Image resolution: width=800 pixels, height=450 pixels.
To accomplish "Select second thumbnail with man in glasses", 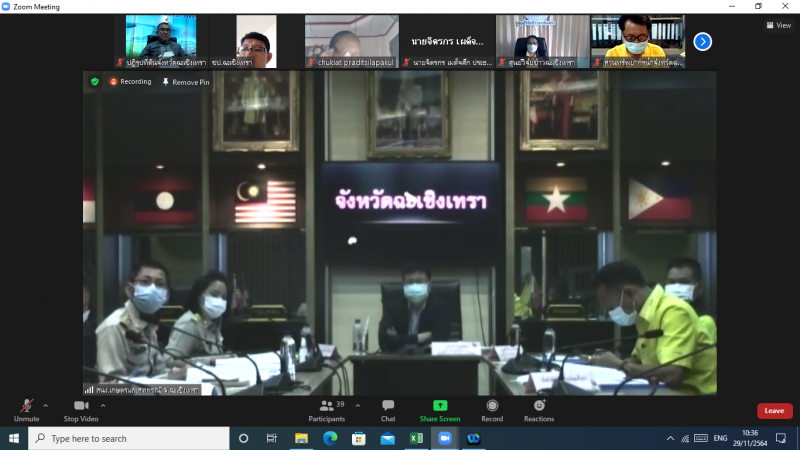I will tap(256, 41).
